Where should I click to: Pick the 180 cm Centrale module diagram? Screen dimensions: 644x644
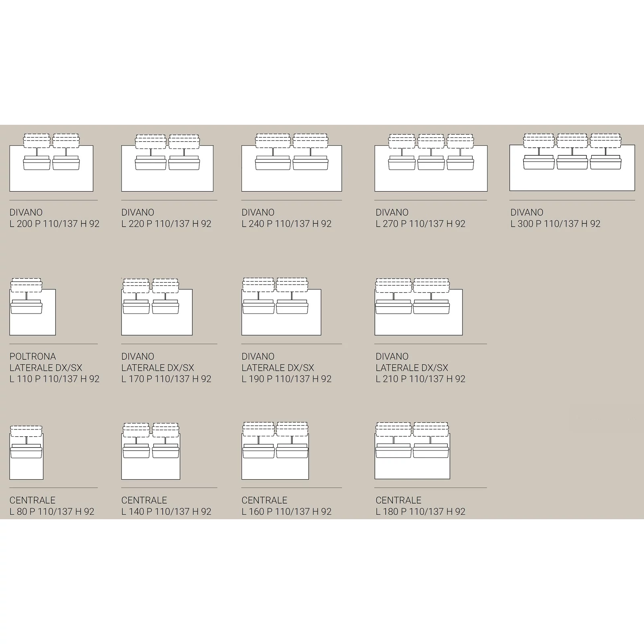pyautogui.click(x=412, y=452)
